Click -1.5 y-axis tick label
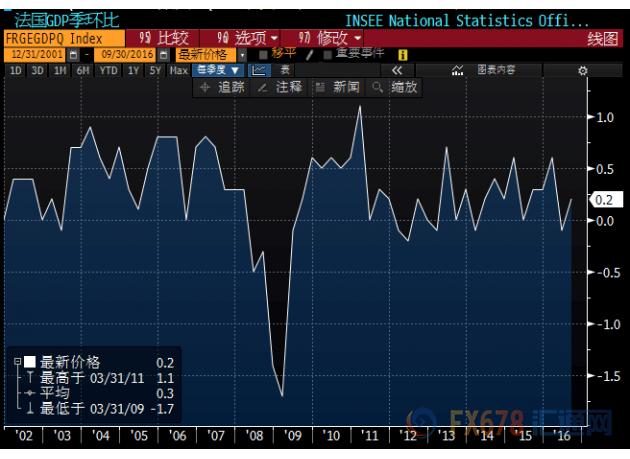The width and height of the screenshot is (630, 459). [x=608, y=376]
